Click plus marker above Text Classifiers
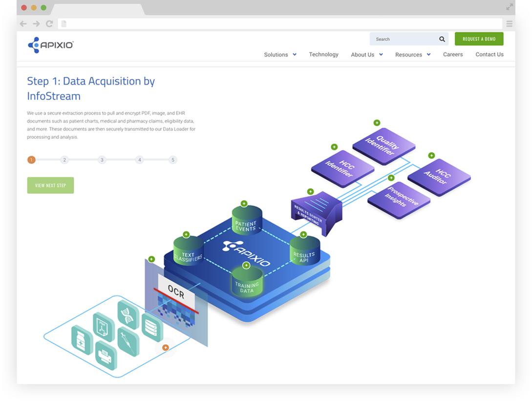Viewport: 532px width, 401px height. coord(186,234)
